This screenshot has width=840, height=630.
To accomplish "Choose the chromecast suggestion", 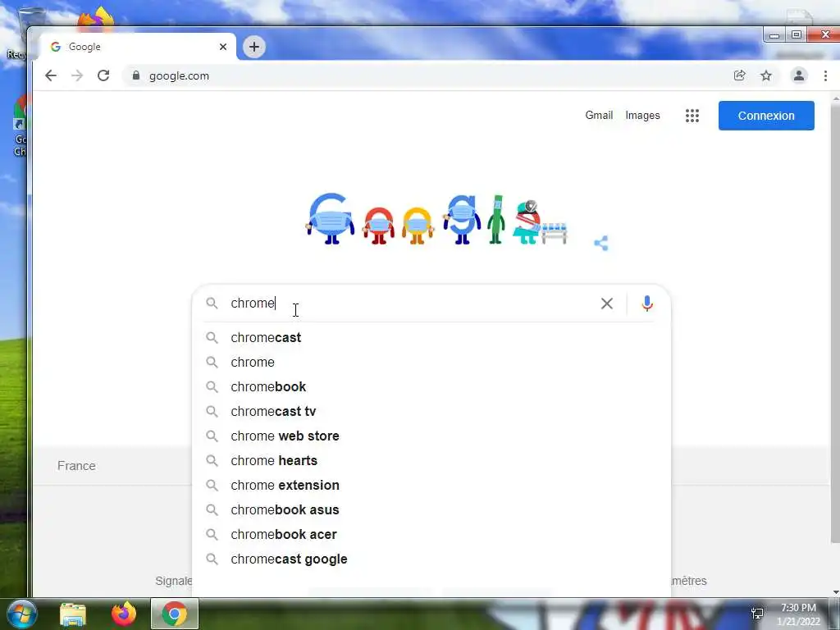I will (x=431, y=337).
